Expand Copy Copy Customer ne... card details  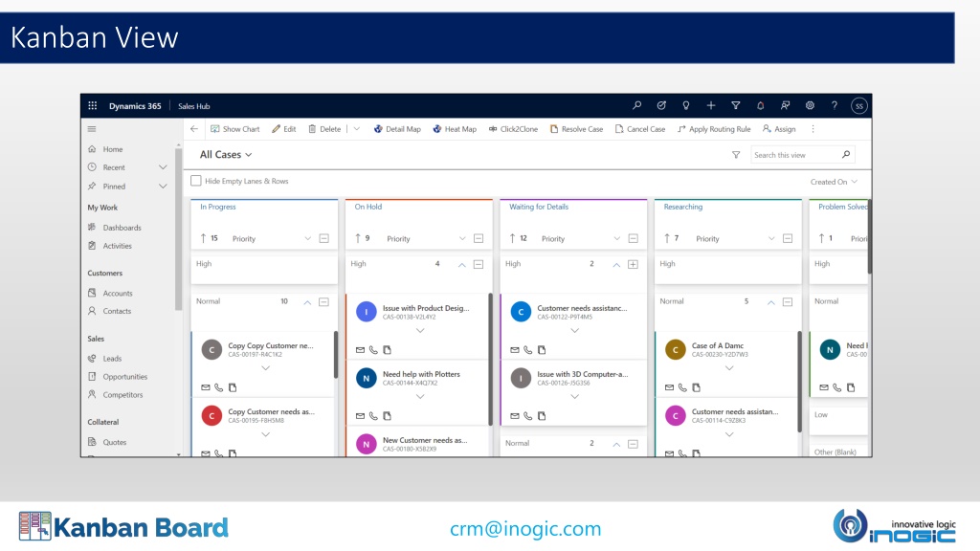pyautogui.click(x=266, y=368)
